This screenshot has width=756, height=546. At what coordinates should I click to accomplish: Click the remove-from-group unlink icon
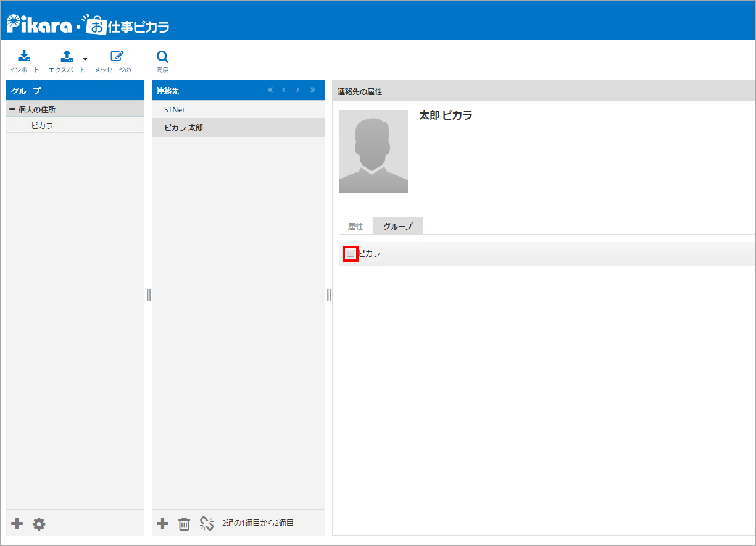(207, 524)
